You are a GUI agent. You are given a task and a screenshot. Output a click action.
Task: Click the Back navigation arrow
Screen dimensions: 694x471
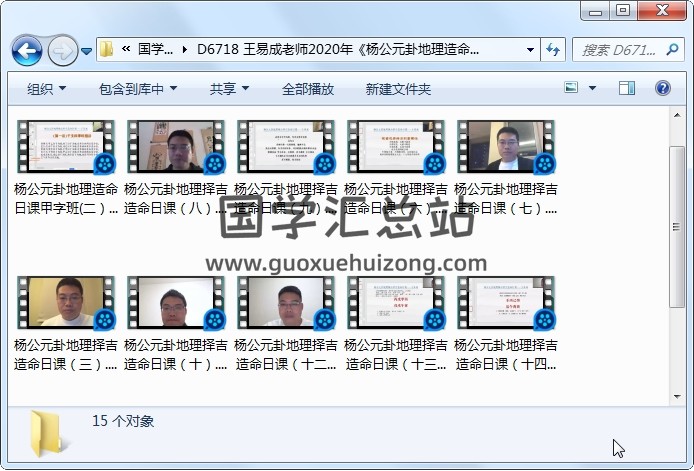click(26, 50)
